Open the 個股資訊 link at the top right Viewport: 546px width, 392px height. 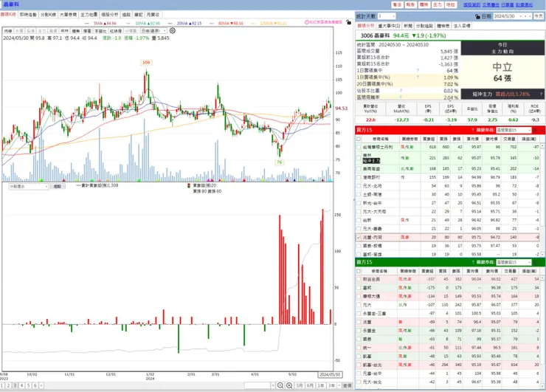point(471,4)
